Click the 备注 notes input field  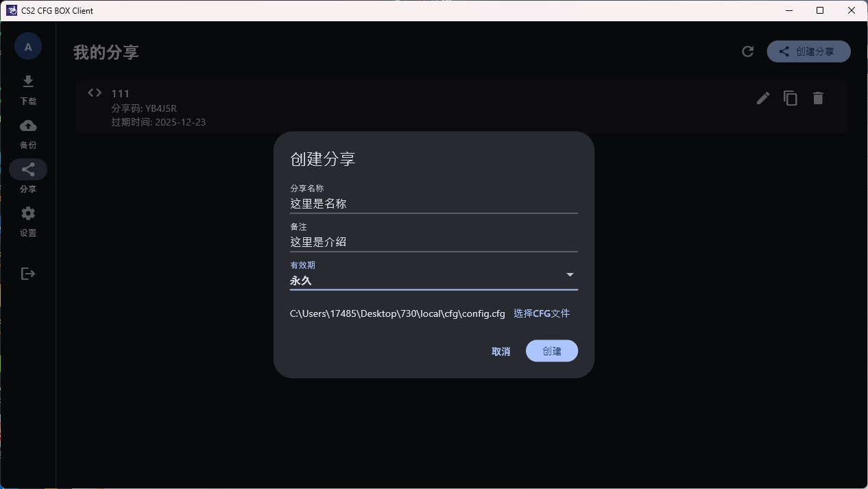[433, 242]
